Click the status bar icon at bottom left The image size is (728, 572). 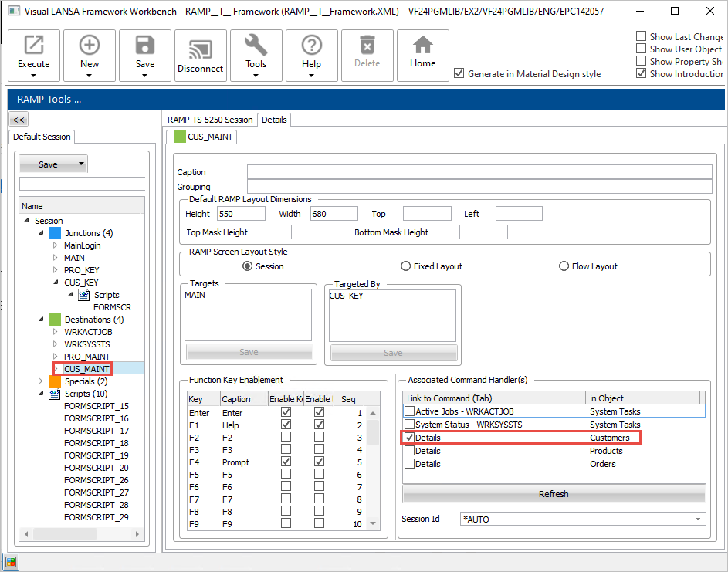point(12,561)
